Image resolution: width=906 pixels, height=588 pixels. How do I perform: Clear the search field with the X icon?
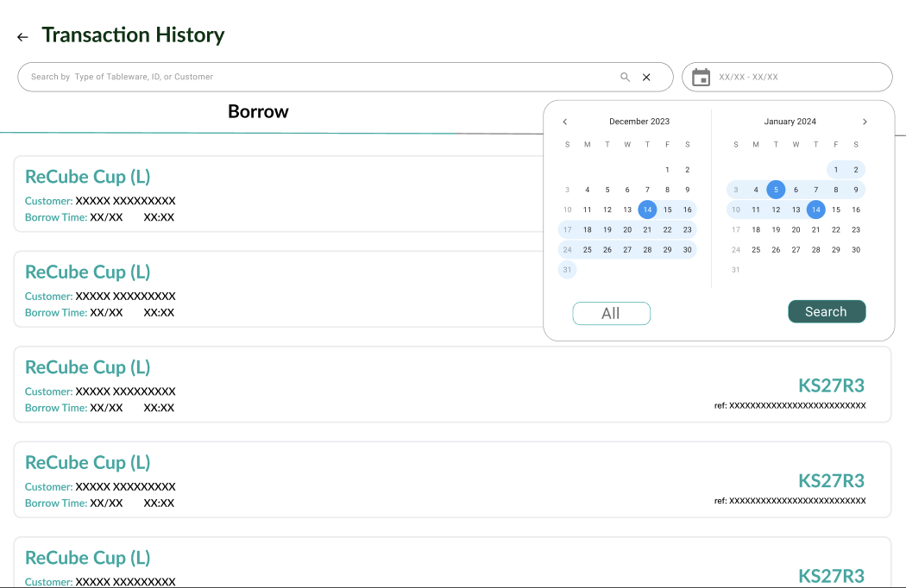tap(646, 77)
